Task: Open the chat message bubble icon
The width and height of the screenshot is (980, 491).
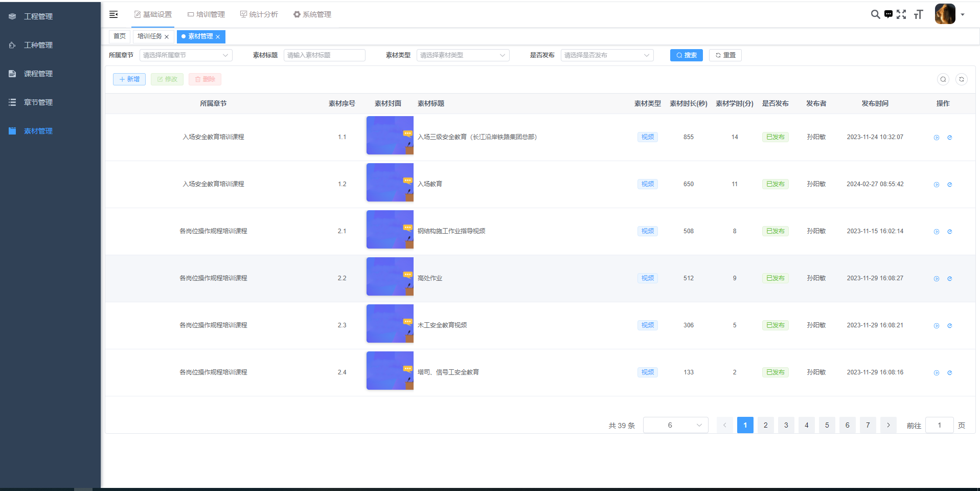Action: pos(888,14)
